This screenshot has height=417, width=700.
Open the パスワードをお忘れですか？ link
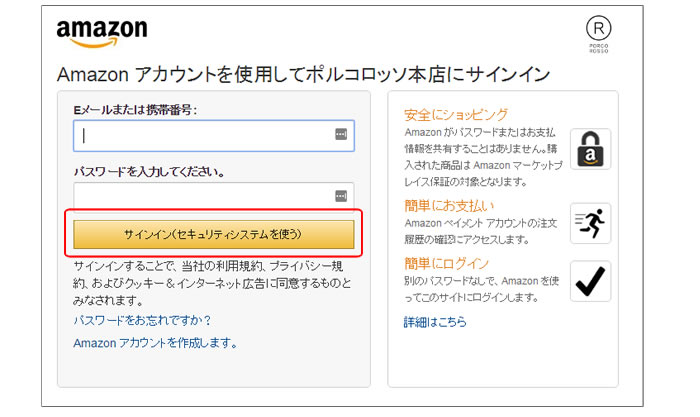142,321
